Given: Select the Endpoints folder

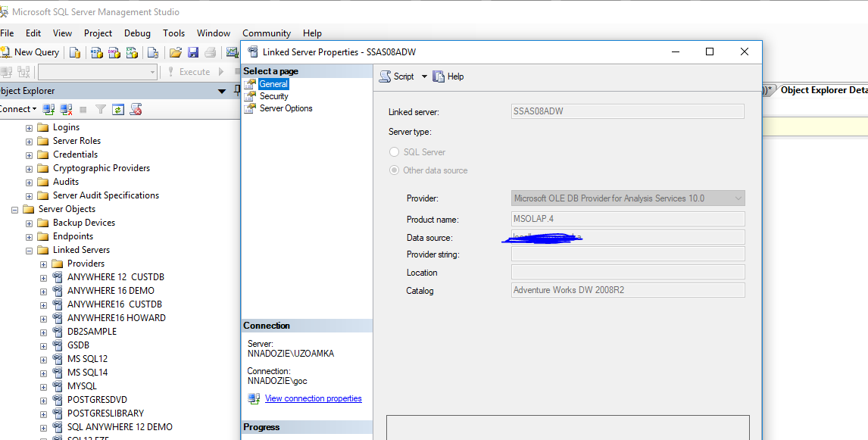Looking at the screenshot, I should pos(73,236).
